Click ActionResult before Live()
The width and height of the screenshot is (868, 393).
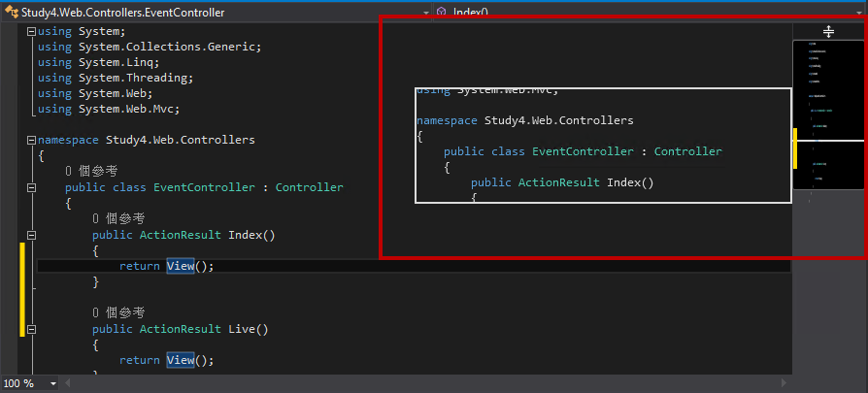pyautogui.click(x=181, y=329)
